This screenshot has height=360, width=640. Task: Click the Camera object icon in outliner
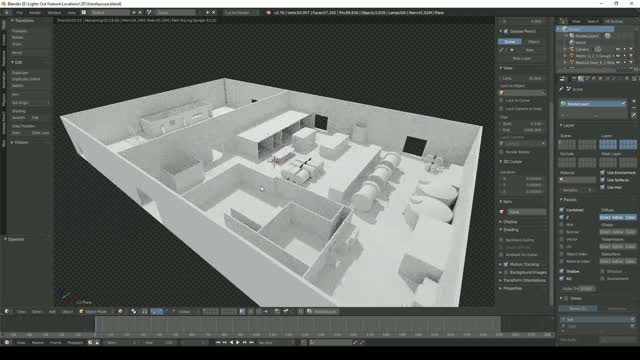point(572,49)
